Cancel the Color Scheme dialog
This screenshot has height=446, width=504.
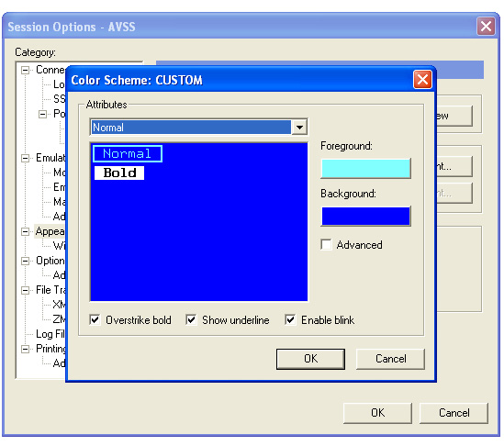coord(390,359)
